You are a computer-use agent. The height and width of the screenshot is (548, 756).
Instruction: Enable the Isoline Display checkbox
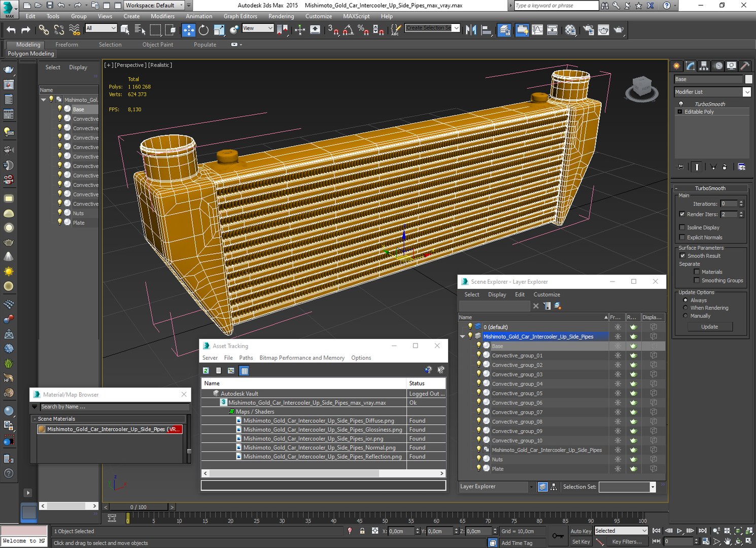[682, 227]
